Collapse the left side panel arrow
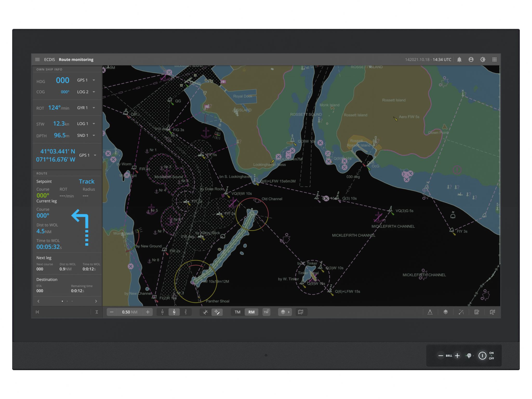 [x=37, y=312]
